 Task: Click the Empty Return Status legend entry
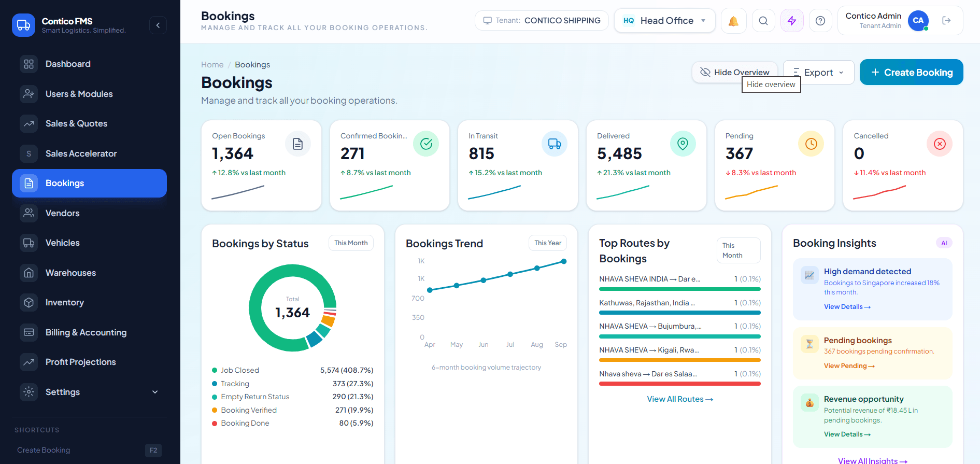pos(292,397)
